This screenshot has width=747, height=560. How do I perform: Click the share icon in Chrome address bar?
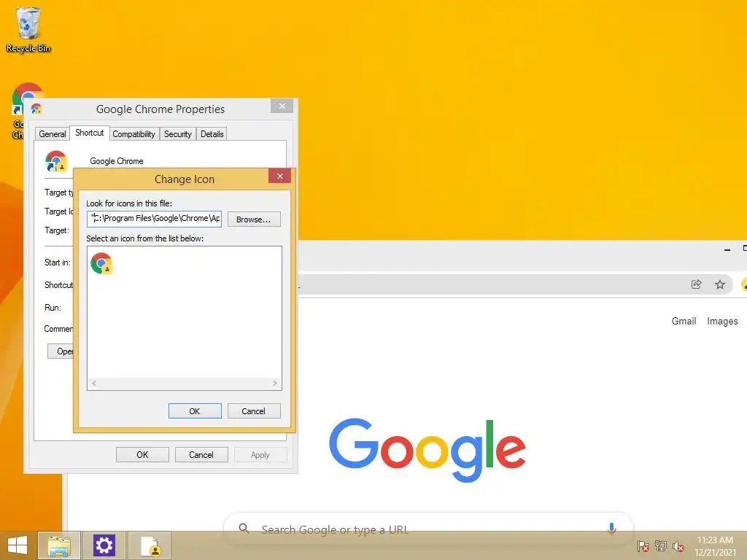click(x=696, y=284)
